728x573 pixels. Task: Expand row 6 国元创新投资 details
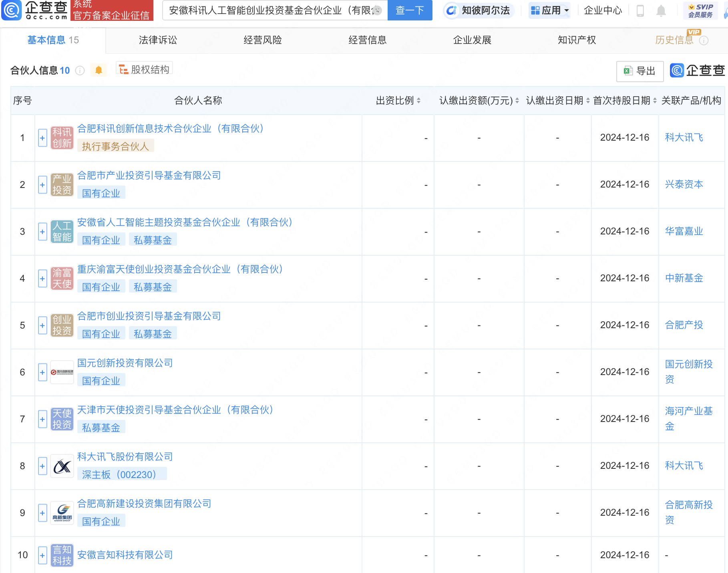click(x=42, y=372)
